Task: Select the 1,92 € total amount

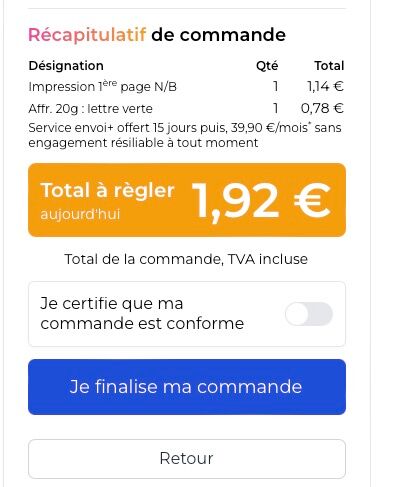Action: pos(261,201)
